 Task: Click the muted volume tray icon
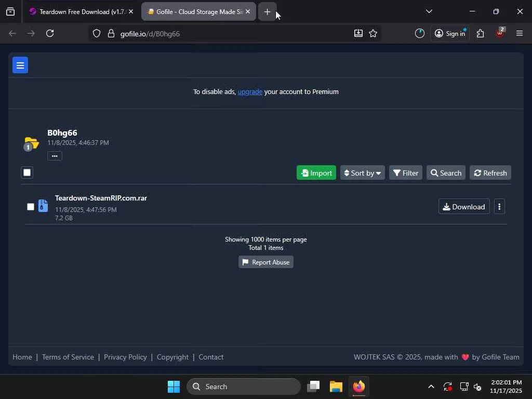point(477,387)
